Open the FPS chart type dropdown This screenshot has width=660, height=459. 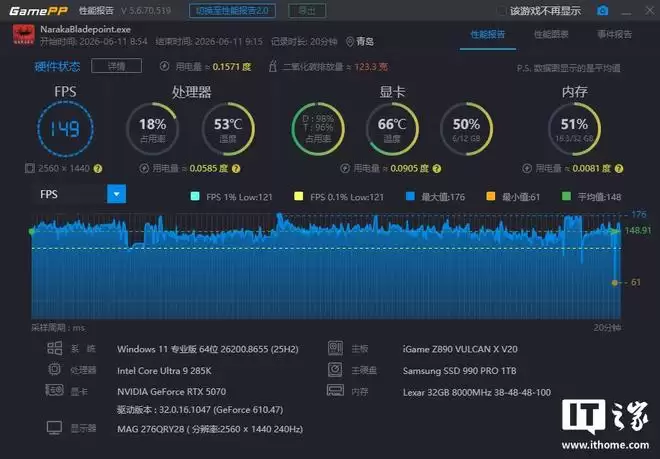click(117, 194)
